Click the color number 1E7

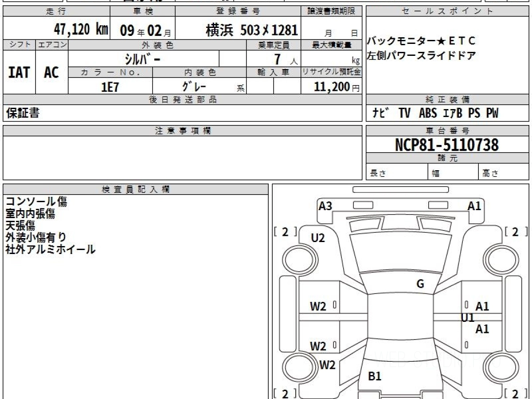(x=110, y=87)
